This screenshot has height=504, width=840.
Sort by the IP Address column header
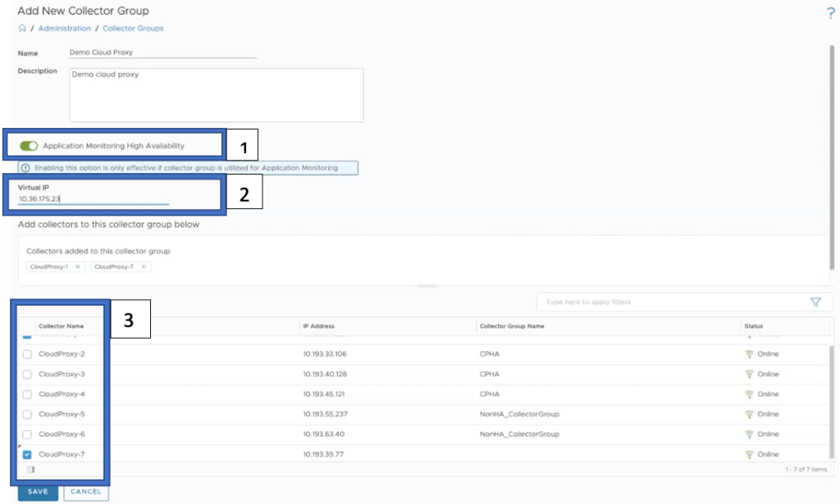318,326
